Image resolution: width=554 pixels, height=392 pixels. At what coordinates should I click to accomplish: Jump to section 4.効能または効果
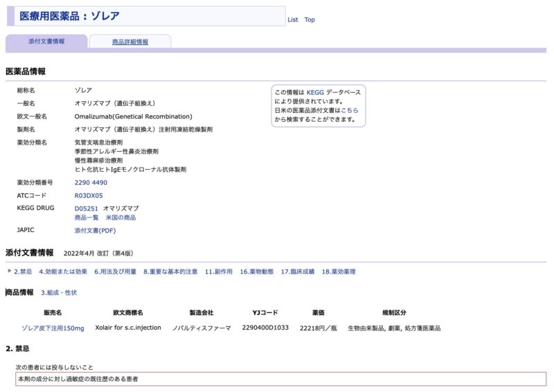tap(63, 271)
